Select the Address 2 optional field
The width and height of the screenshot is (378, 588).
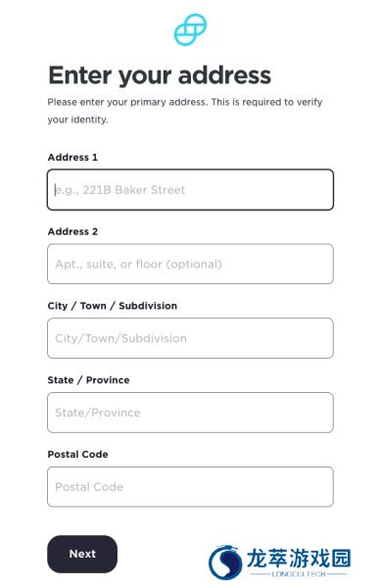(190, 264)
